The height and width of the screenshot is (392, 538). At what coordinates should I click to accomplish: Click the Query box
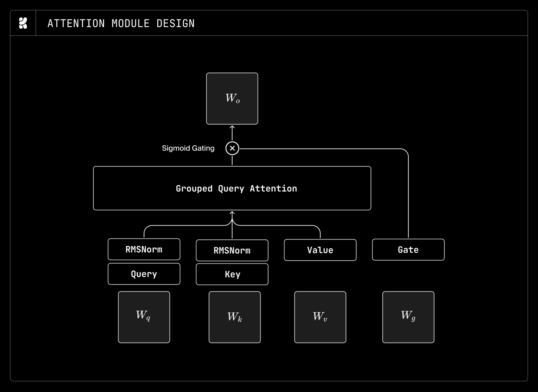144,274
